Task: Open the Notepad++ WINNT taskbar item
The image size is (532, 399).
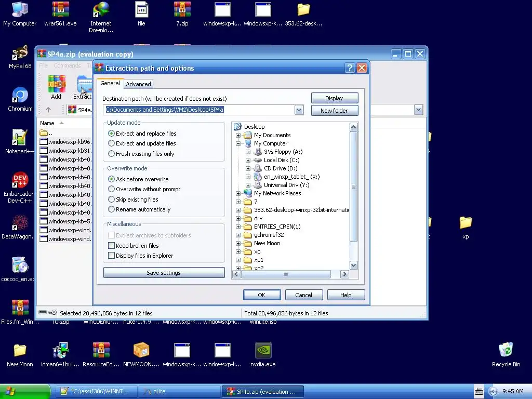Action: tap(97, 392)
